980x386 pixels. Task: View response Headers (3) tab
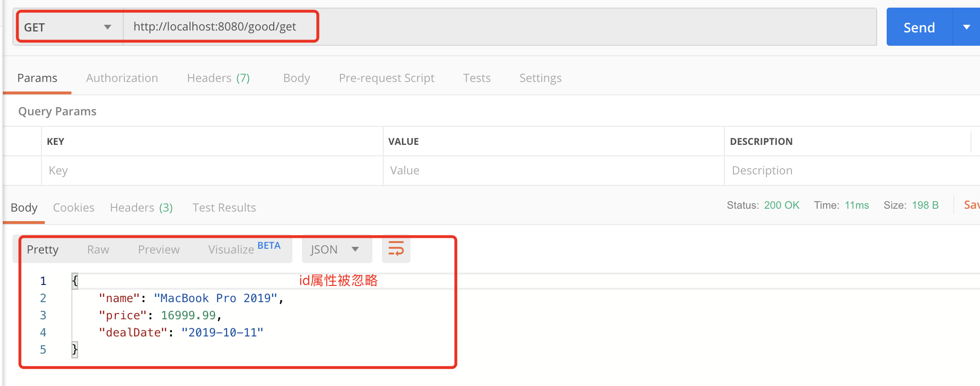pos(141,208)
